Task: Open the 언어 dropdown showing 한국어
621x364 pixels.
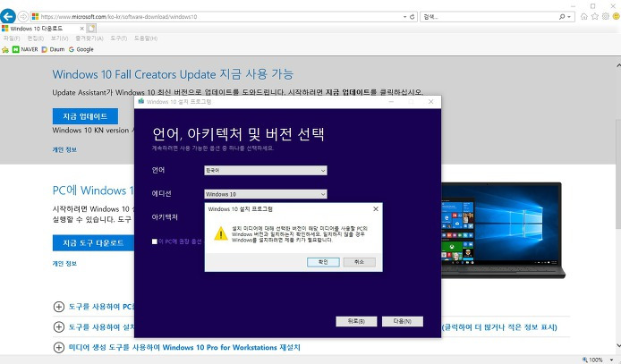Action: pyautogui.click(x=266, y=170)
